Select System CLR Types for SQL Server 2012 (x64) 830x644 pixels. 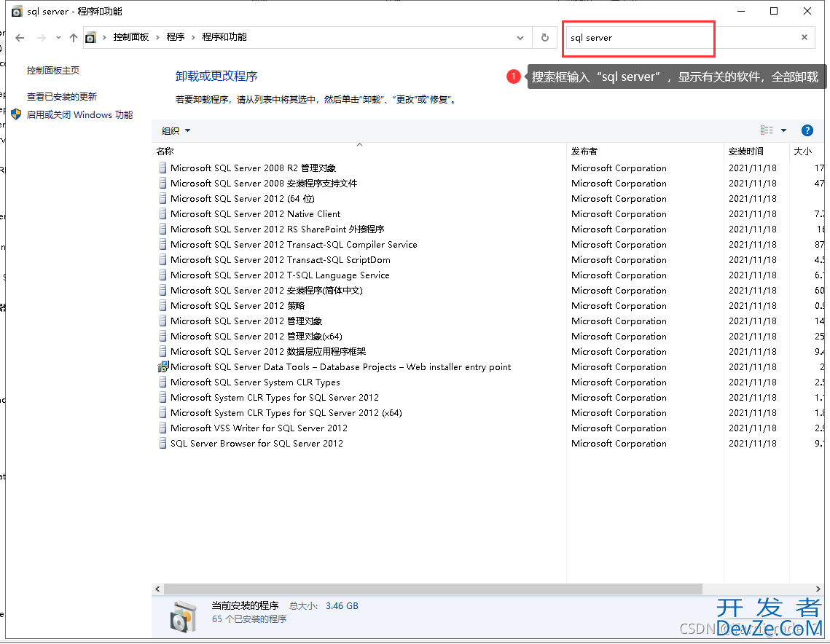[x=286, y=413]
